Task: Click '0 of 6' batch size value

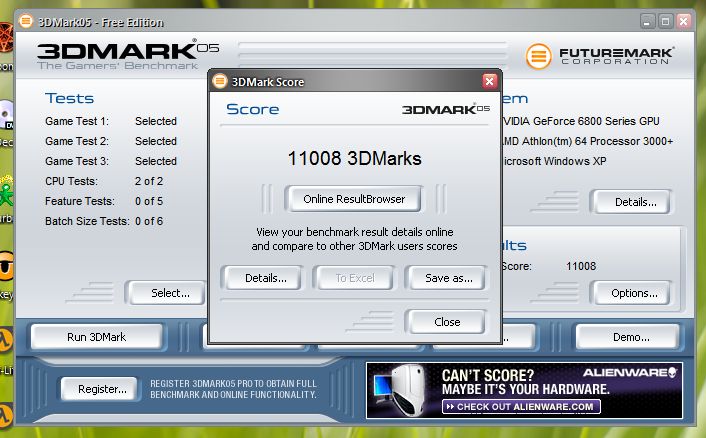Action: (149, 221)
